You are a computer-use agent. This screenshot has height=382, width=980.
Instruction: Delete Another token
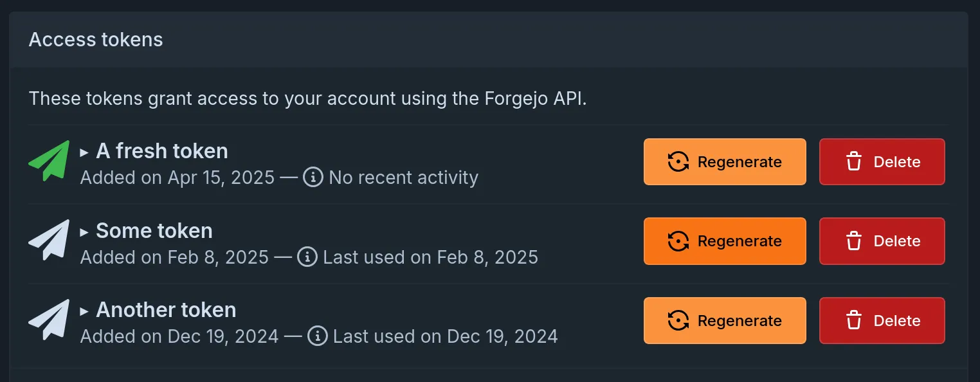882,320
